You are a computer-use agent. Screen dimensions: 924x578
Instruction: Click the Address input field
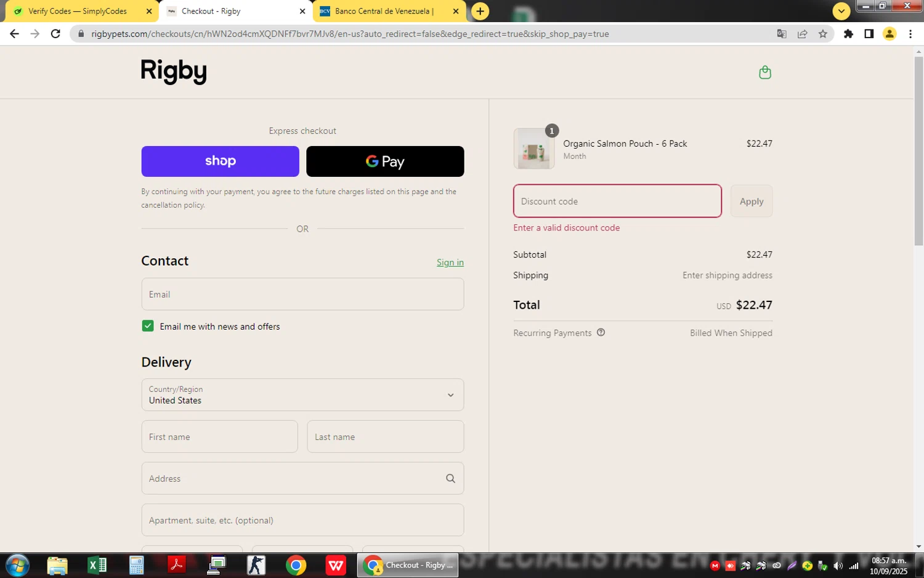[x=302, y=479]
